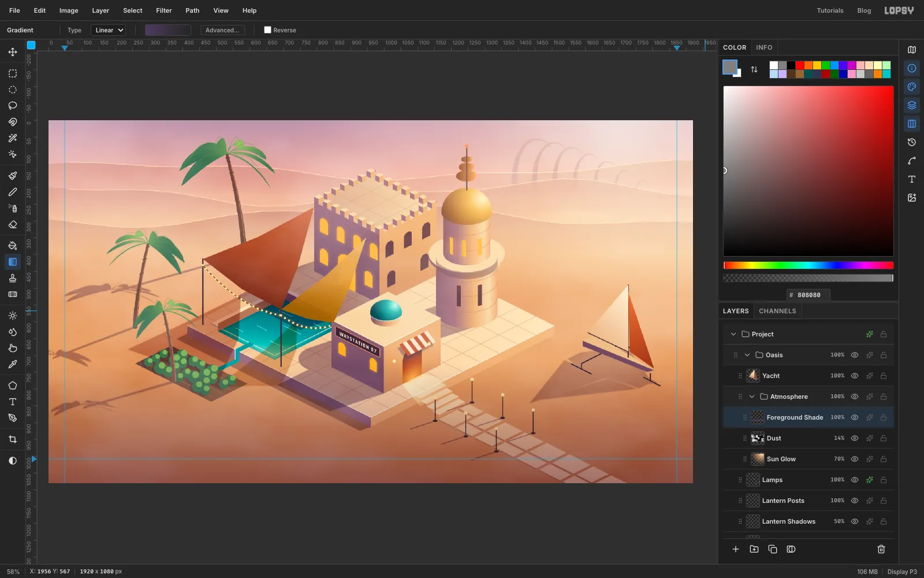Open the gradient preview swatch

point(168,30)
